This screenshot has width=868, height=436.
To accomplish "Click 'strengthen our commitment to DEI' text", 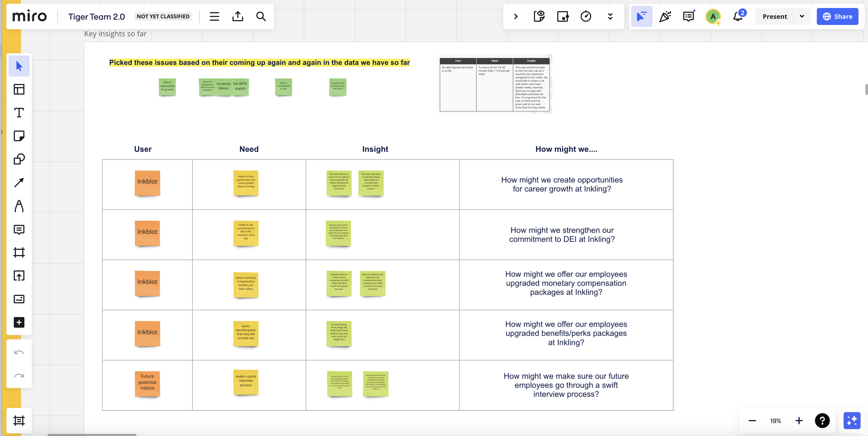I will point(562,234).
